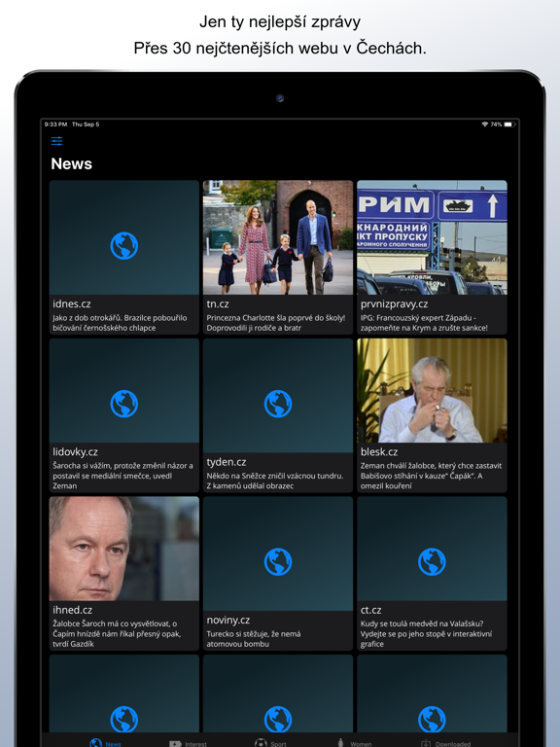
Task: Open source name tyden.cz
Action: (227, 462)
